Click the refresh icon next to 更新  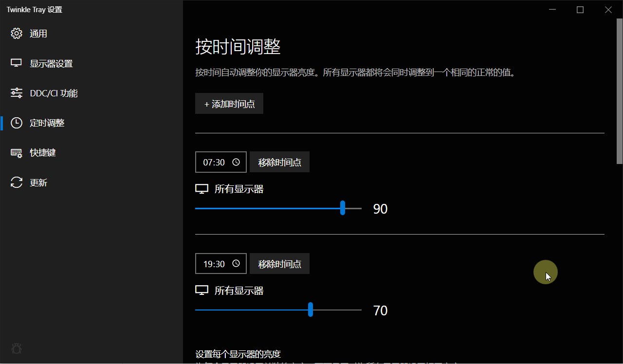[16, 182]
